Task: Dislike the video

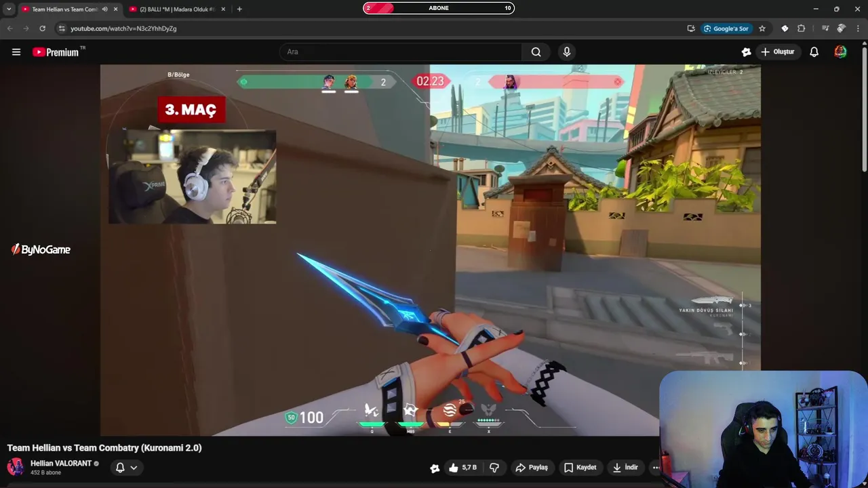Action: coord(494,468)
